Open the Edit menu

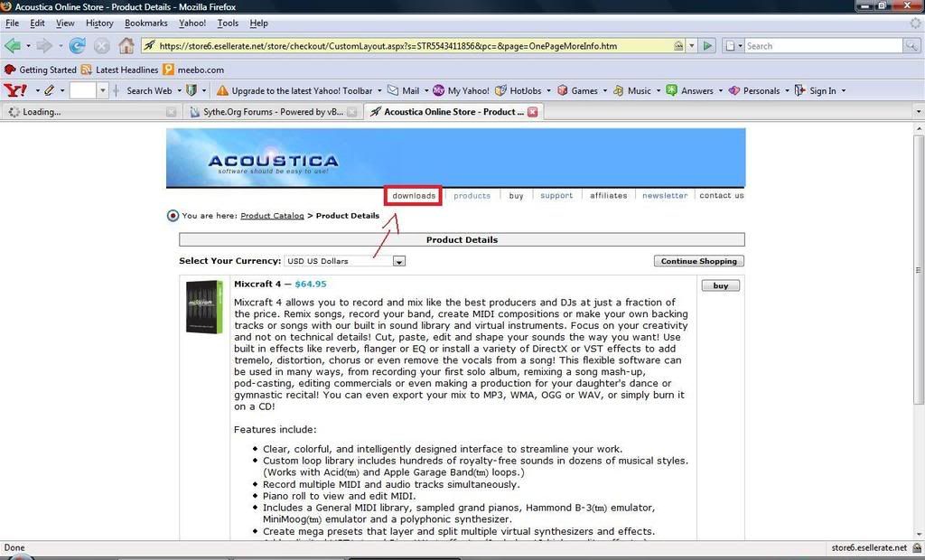(37, 23)
